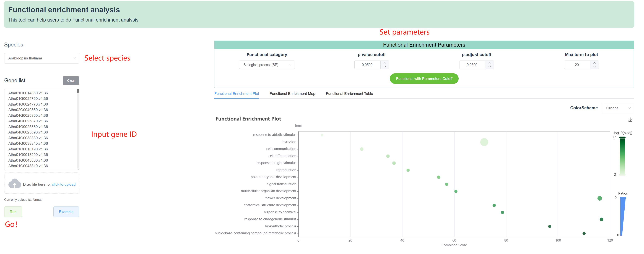The image size is (644, 254).
Task: Decrease Max term to plot
Action: click(594, 67)
